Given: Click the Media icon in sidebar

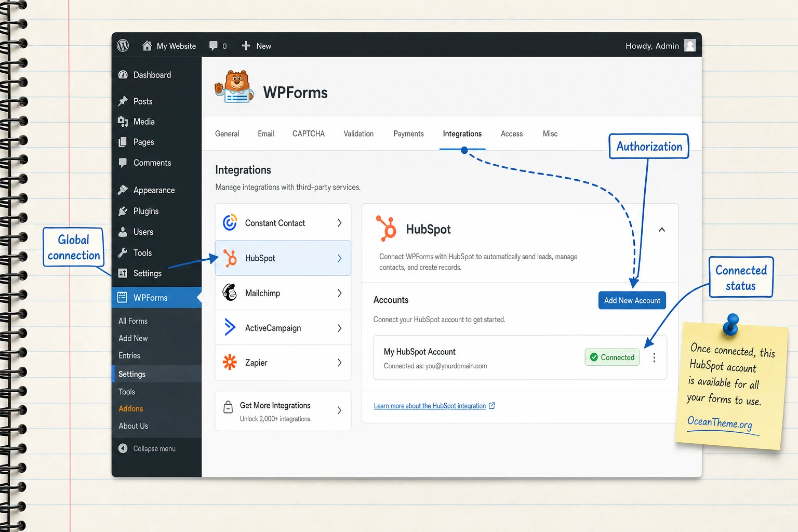Looking at the screenshot, I should coord(123,122).
